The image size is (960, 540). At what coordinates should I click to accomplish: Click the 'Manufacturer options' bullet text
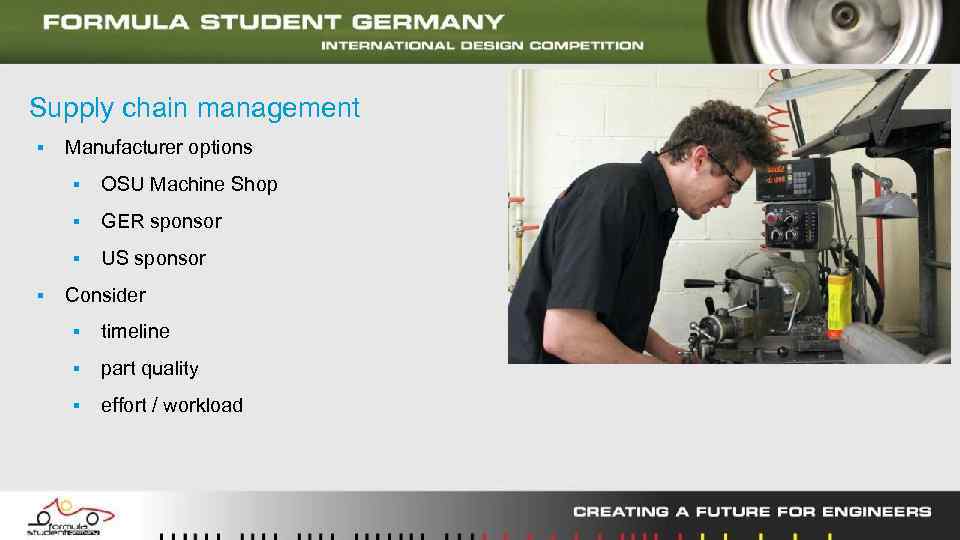(x=158, y=148)
